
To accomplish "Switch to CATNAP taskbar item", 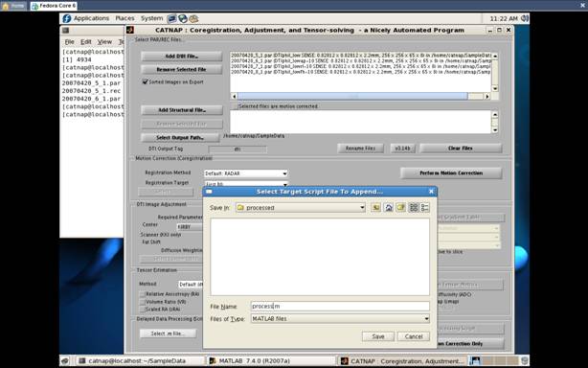I will pyautogui.click(x=402, y=361).
